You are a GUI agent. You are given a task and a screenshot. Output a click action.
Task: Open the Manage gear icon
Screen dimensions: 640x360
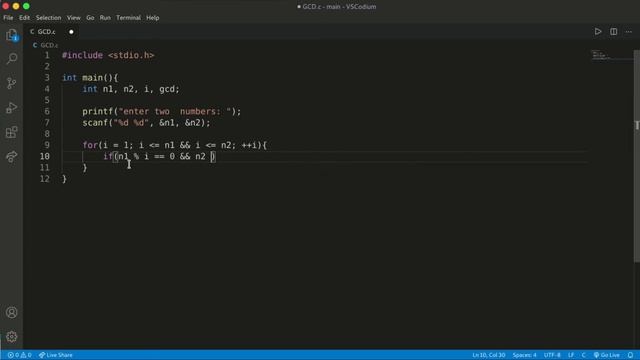(11, 337)
